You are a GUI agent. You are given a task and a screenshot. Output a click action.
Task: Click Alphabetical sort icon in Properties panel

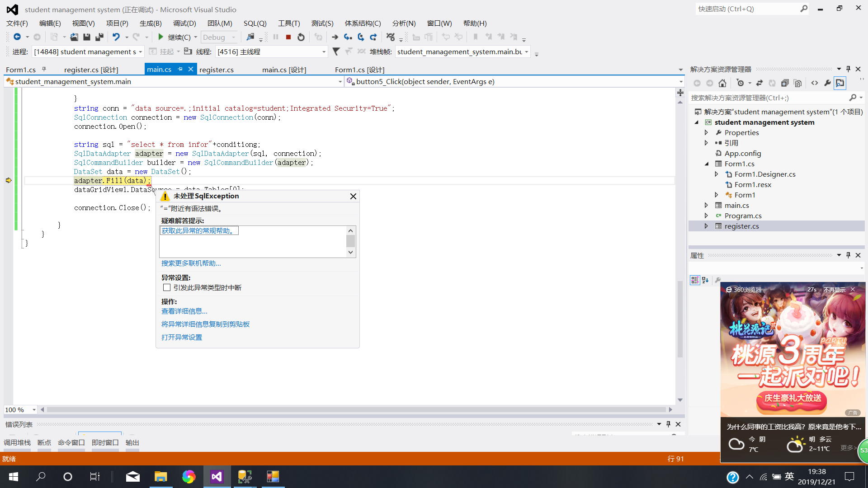(x=705, y=280)
